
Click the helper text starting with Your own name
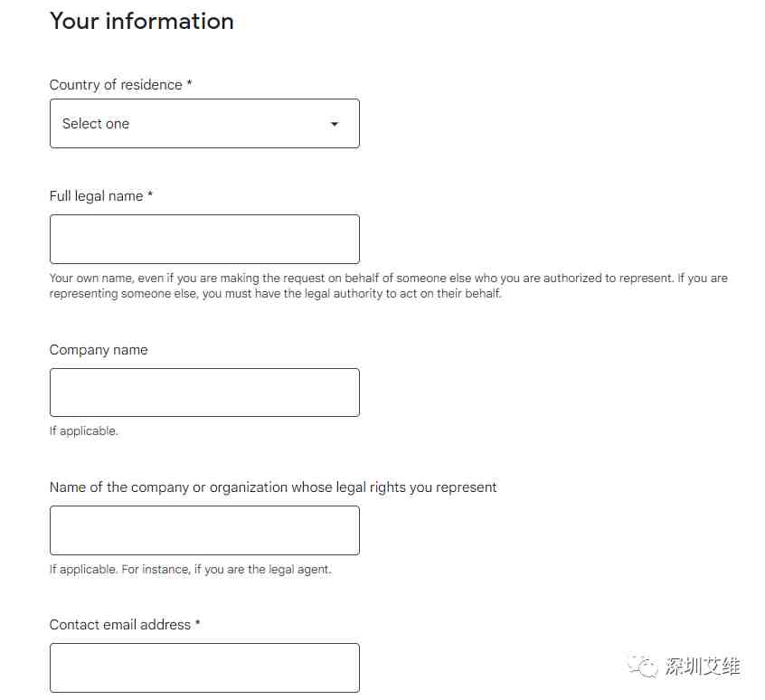388,286
